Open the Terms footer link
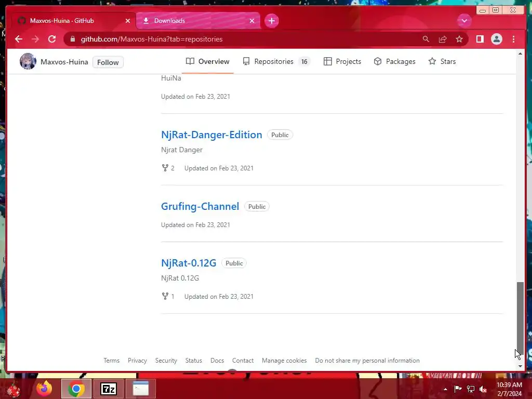532x399 pixels. pos(112,361)
